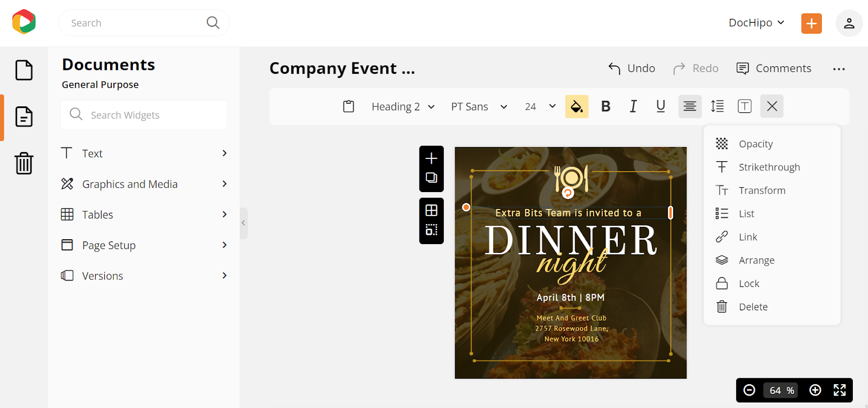This screenshot has height=408, width=868.
Task: Click the clipboard paste style icon
Action: 349,106
